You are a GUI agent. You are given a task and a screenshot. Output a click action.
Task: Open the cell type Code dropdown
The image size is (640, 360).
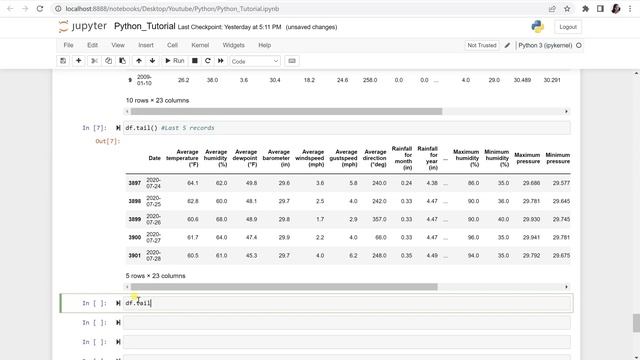pyautogui.click(x=255, y=61)
